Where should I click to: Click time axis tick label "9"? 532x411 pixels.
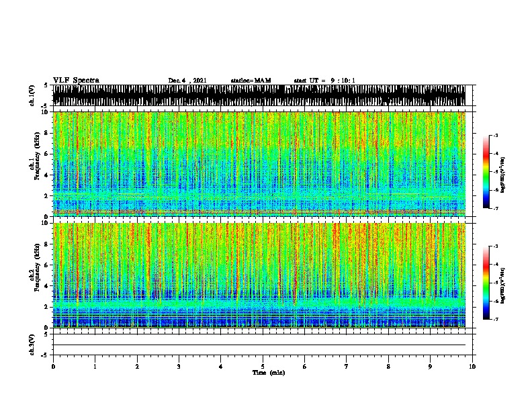[x=430, y=367]
